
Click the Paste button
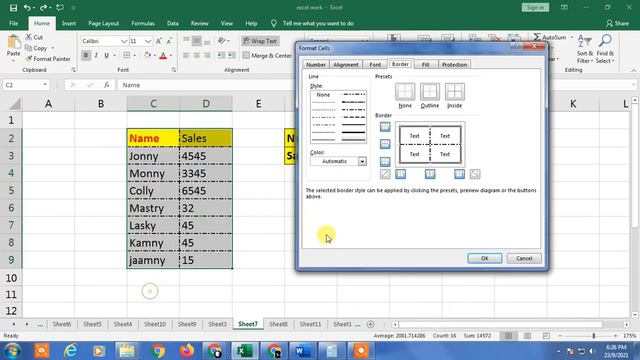[13, 45]
